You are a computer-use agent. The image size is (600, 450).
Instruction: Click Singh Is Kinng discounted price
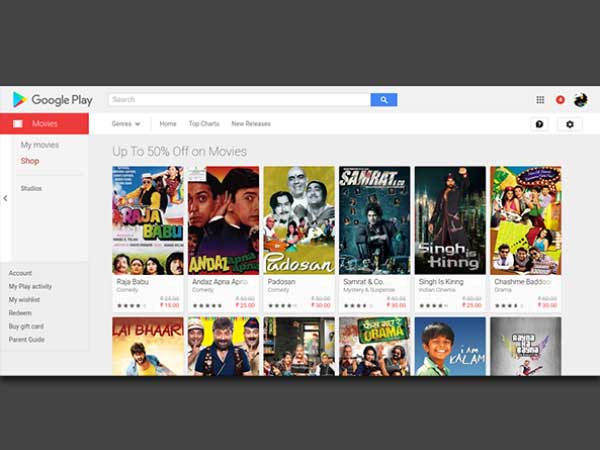click(472, 305)
